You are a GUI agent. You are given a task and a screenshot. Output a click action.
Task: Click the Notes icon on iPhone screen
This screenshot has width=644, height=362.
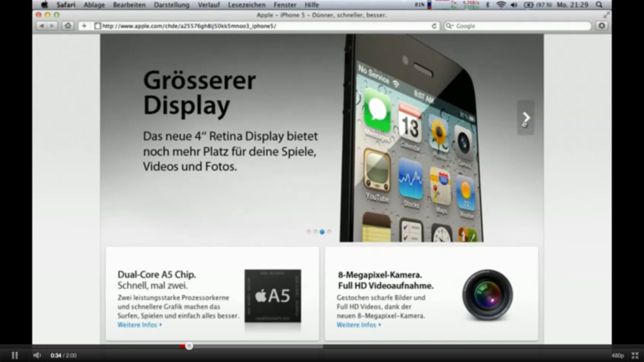coord(376,227)
